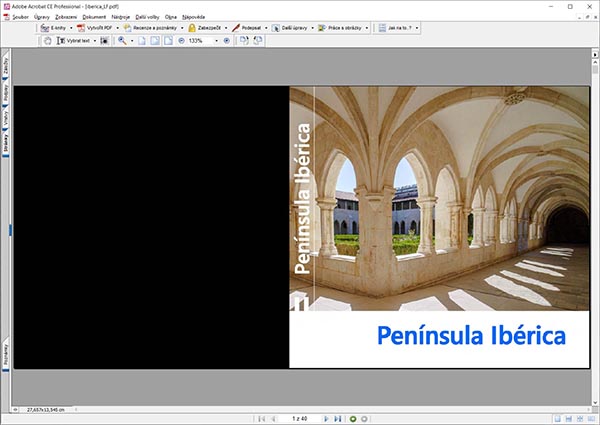
Task: Open the Stránky side panel tab
Action: [x=6, y=142]
